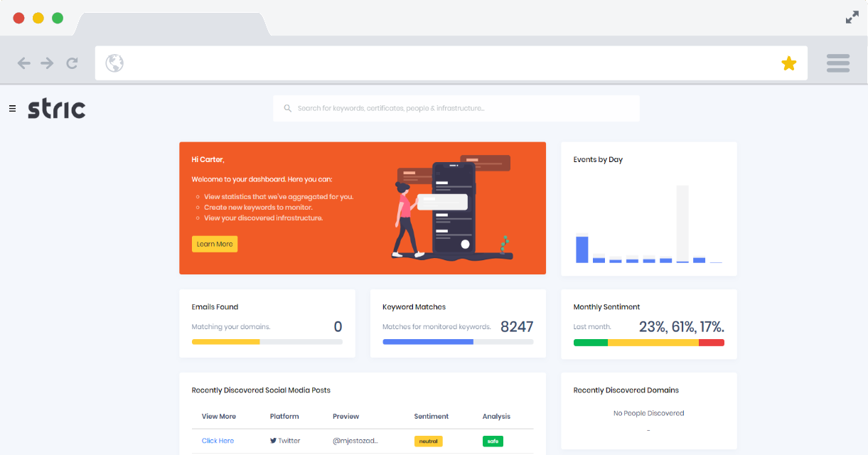Click the Monthly Sentiment colored bar

pos(648,343)
